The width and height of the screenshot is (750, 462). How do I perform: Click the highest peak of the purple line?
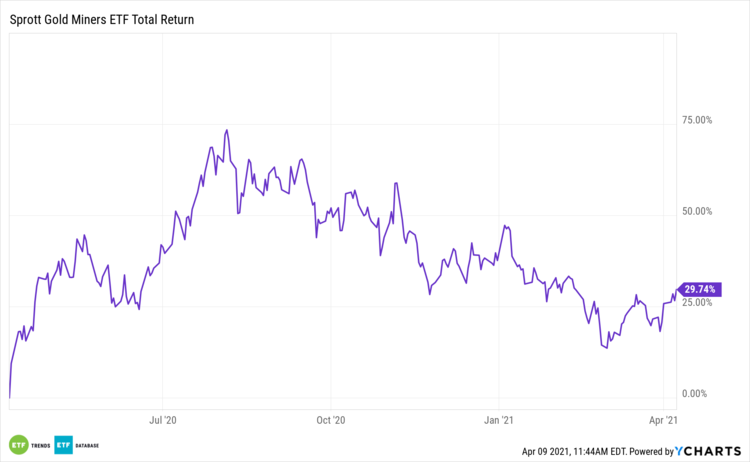pos(227,130)
